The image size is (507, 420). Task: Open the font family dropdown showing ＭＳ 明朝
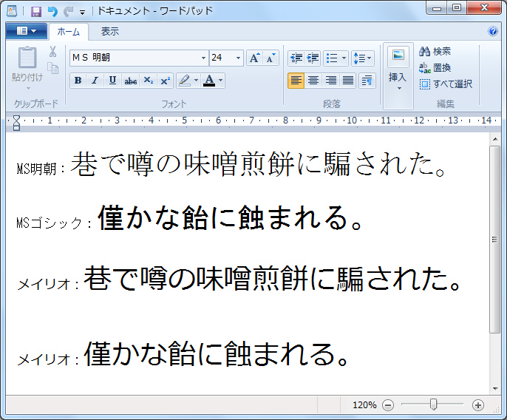pyautogui.click(x=203, y=58)
